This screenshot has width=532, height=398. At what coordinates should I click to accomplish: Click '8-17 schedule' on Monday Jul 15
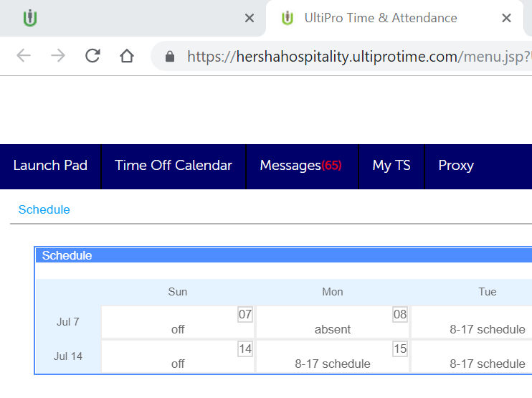[x=333, y=364]
